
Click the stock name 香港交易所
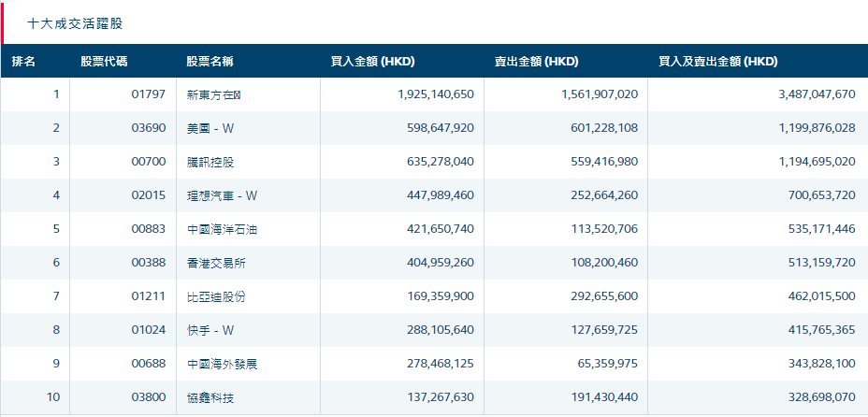pyautogui.click(x=216, y=263)
